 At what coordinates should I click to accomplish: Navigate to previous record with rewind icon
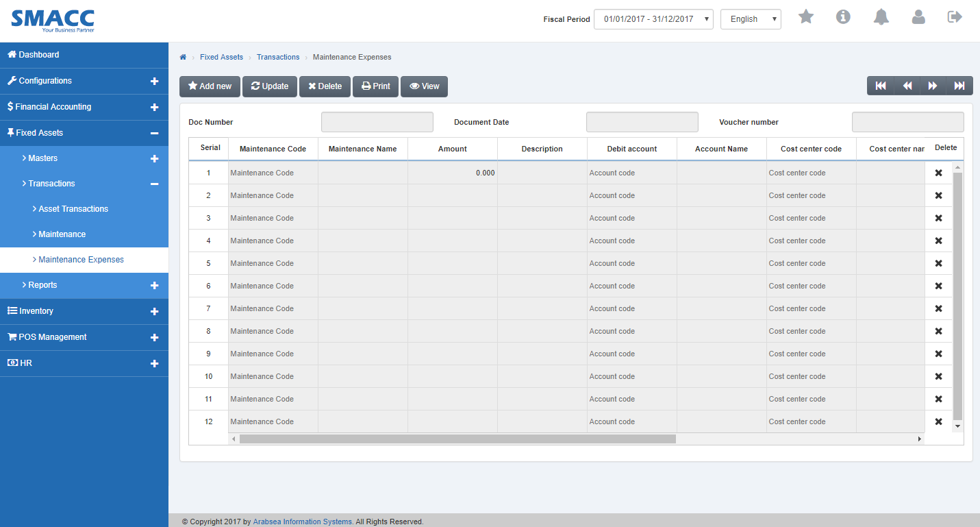tap(907, 86)
